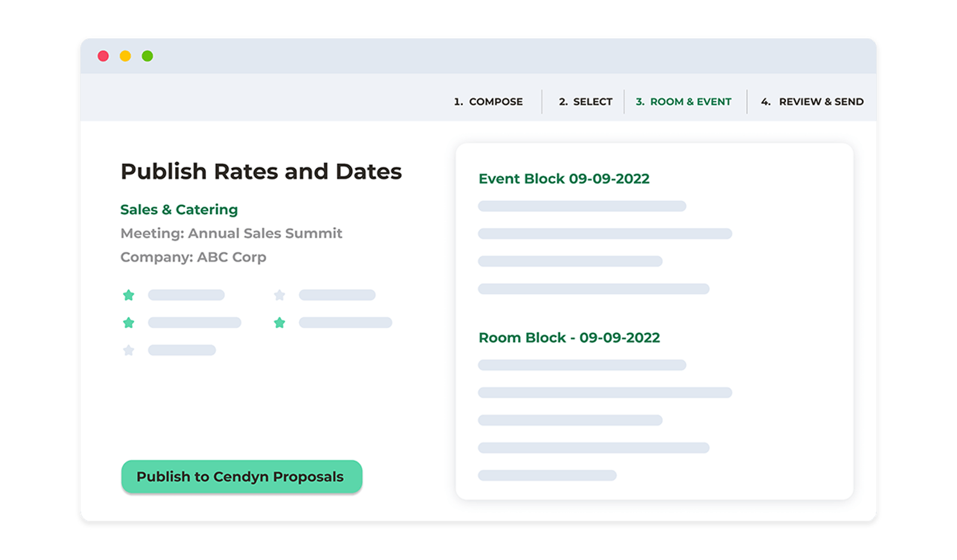
Task: Click first placeholder line under Event Block
Action: 582,206
